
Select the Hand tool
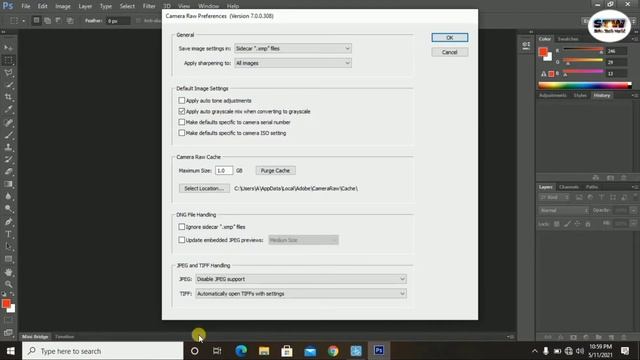(8, 272)
